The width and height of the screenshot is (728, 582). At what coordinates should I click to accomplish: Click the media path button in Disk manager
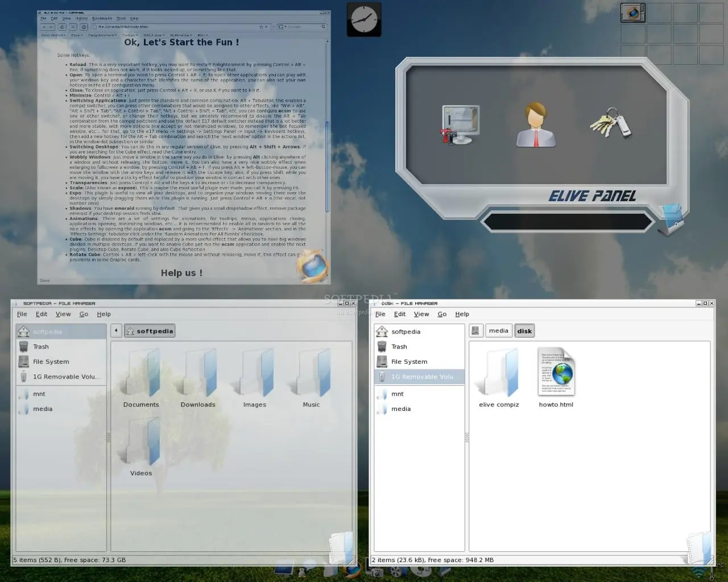498,331
